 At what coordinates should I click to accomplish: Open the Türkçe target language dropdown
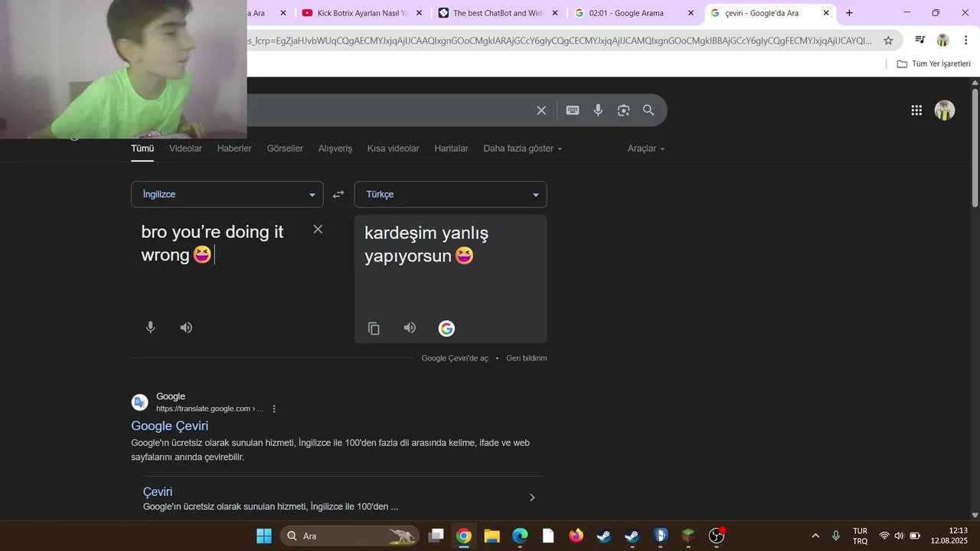450,194
